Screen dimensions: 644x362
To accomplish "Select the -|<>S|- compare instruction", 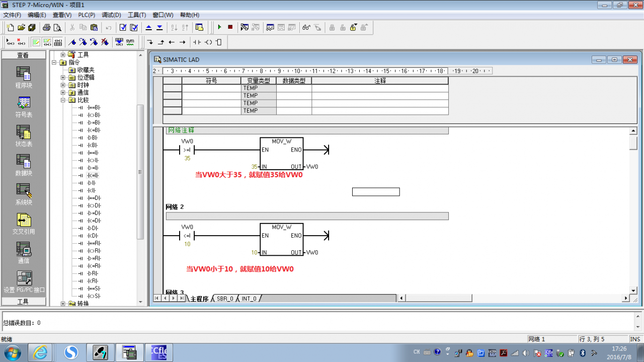I will click(94, 297).
